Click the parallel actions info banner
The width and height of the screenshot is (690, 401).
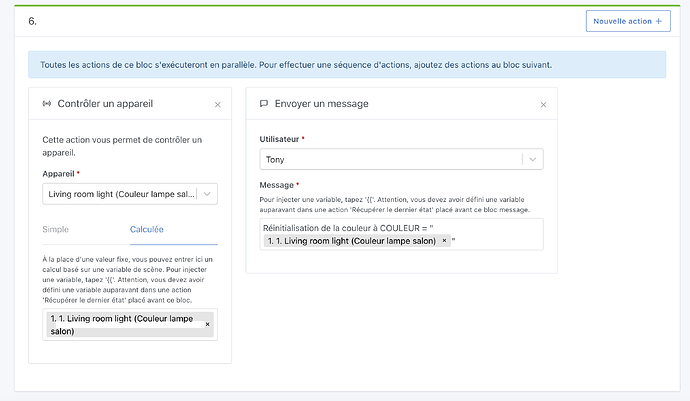click(x=347, y=65)
